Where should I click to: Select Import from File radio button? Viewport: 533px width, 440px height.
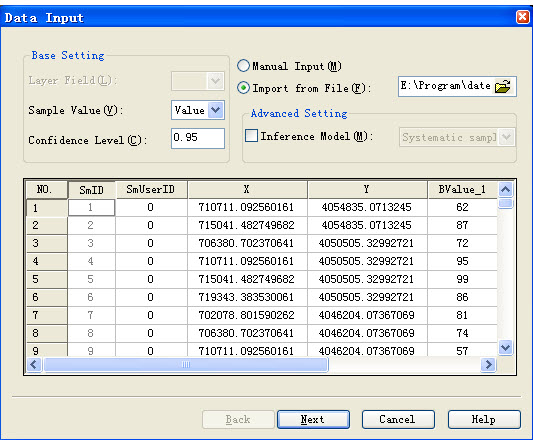click(x=243, y=88)
